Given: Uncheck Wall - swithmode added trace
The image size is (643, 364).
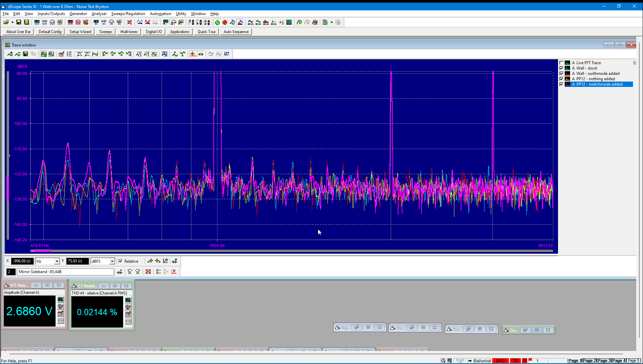Looking at the screenshot, I should coord(561,74).
